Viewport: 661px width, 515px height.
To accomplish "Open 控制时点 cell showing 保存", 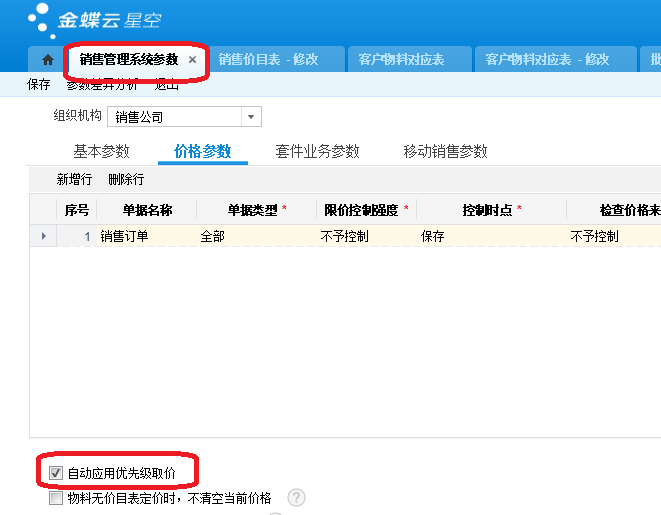I will pos(490,237).
